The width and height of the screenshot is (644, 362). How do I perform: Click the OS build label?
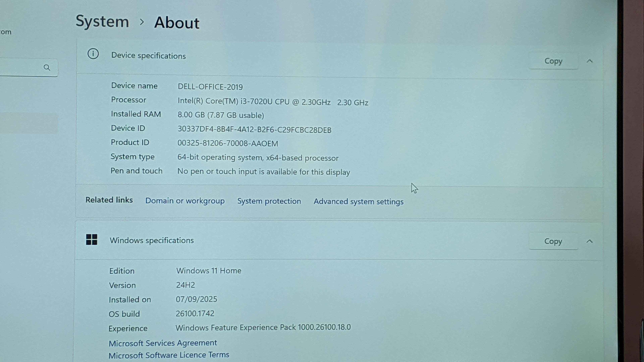point(124,314)
